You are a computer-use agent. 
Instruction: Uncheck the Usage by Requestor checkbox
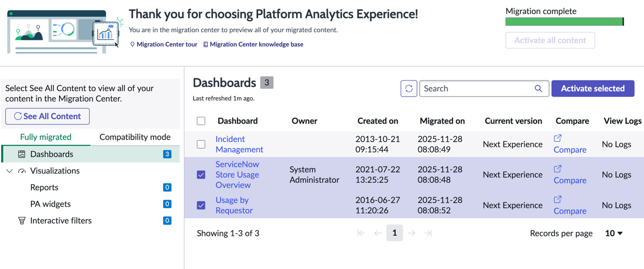[201, 206]
